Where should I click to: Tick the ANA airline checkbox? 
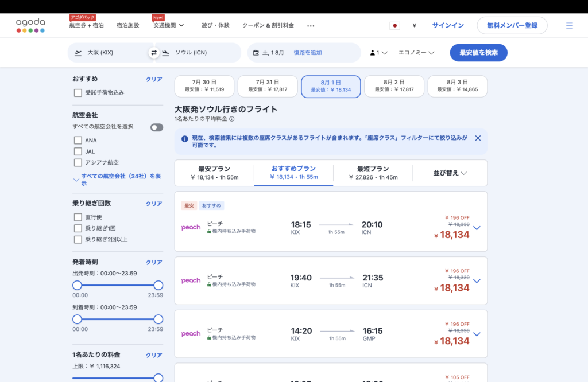[78, 140]
